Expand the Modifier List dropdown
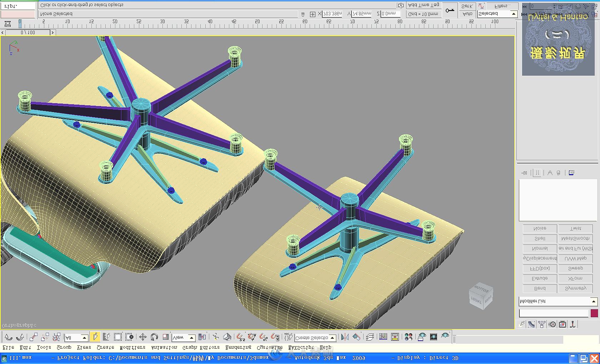 [x=558, y=301]
